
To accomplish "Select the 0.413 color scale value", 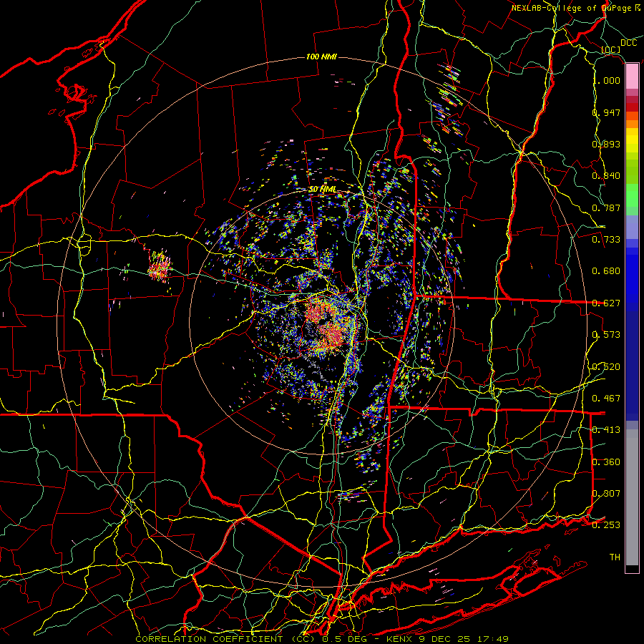I will click(606, 430).
